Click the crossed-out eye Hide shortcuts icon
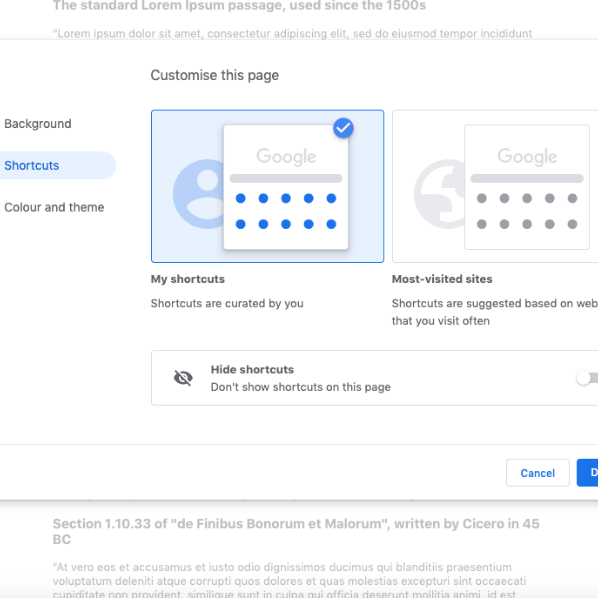 point(183,378)
